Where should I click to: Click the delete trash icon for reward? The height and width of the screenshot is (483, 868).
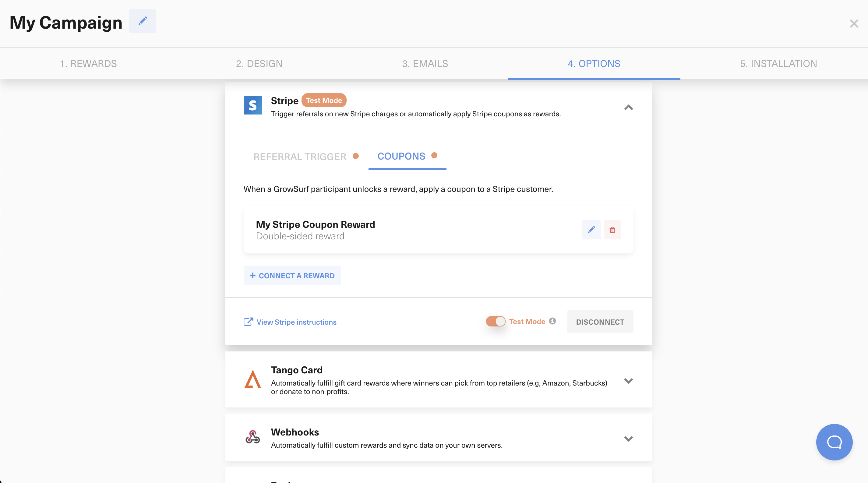(611, 230)
